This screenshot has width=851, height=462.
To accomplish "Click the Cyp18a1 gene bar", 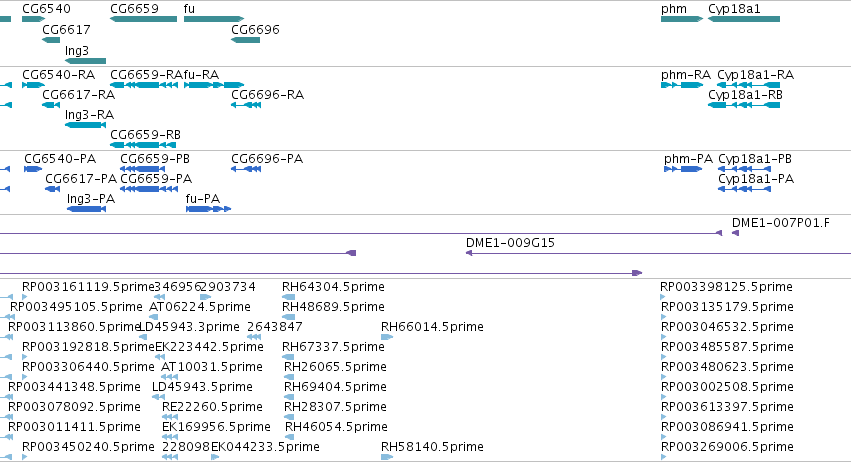I will [744, 19].
